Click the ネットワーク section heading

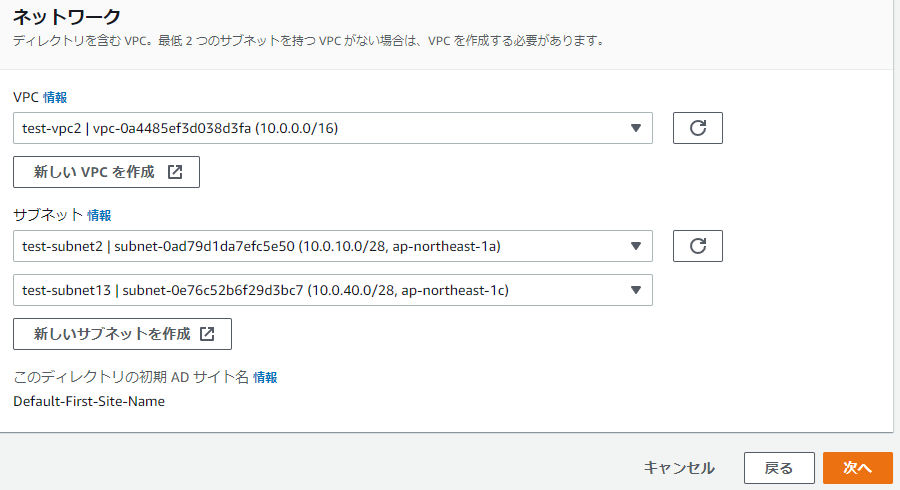click(x=66, y=17)
